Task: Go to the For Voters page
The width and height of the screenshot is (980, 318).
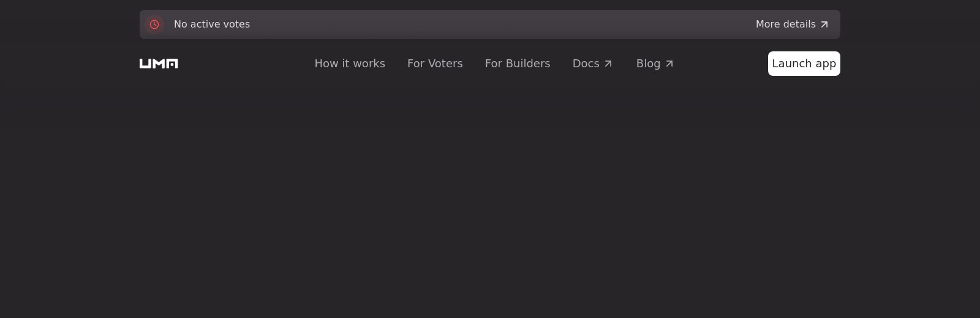Action: tap(435, 64)
